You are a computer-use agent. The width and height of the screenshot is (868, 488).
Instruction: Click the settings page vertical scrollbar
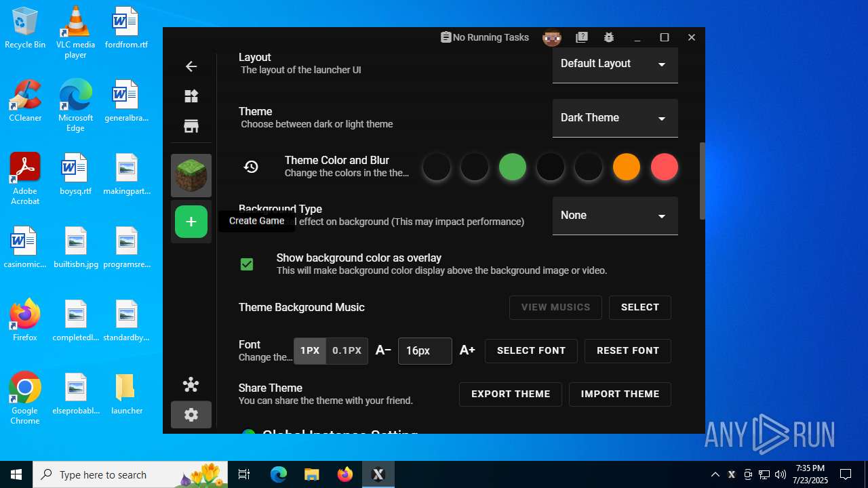702,181
